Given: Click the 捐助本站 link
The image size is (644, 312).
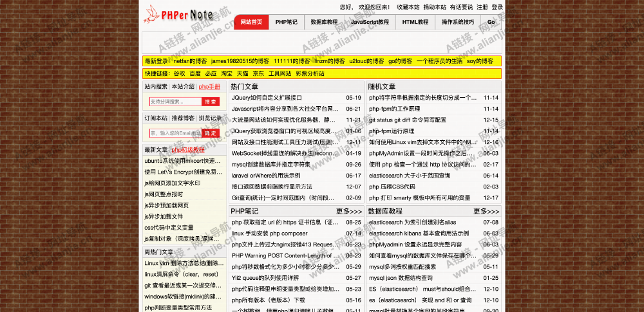Looking at the screenshot, I should tap(435, 7).
